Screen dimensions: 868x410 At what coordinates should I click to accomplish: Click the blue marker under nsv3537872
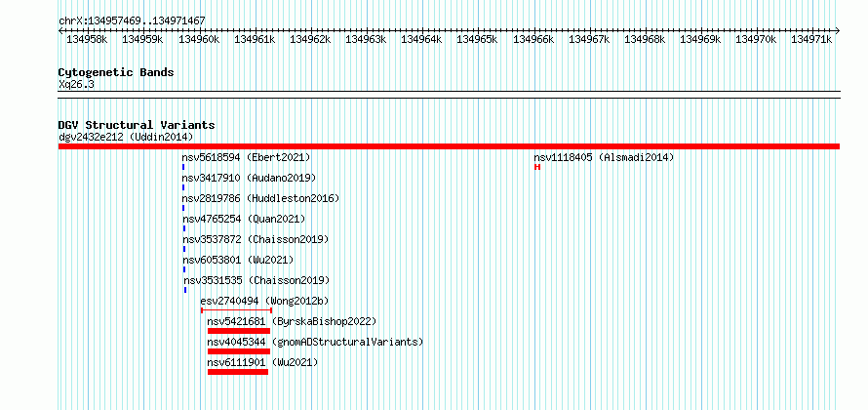(184, 249)
